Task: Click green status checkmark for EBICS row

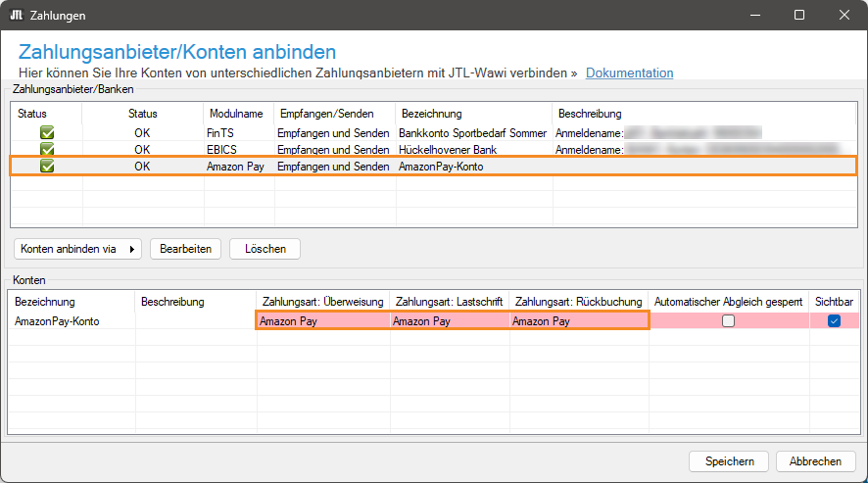Action: coord(46,149)
